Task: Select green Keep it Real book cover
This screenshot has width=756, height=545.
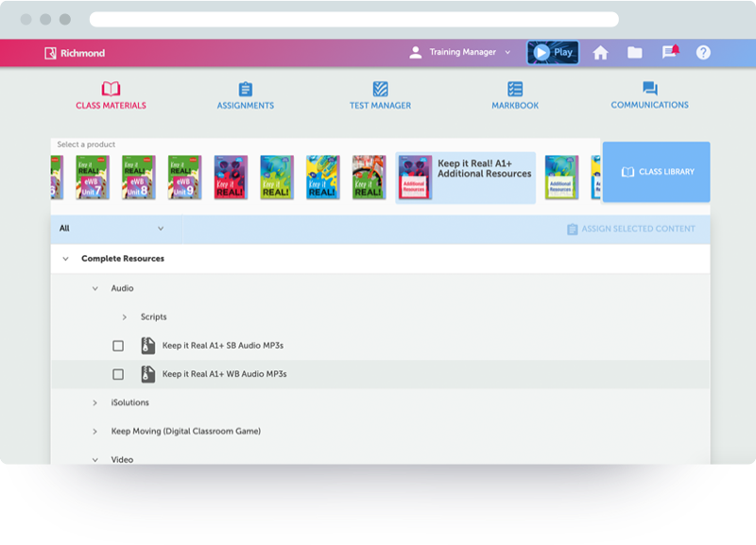Action: tap(277, 177)
